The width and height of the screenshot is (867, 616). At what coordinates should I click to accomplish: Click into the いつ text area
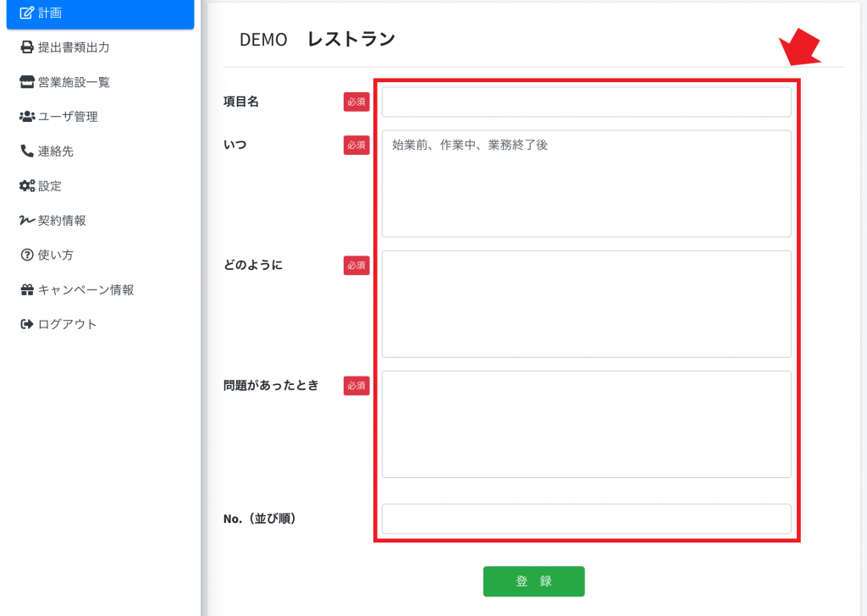586,184
